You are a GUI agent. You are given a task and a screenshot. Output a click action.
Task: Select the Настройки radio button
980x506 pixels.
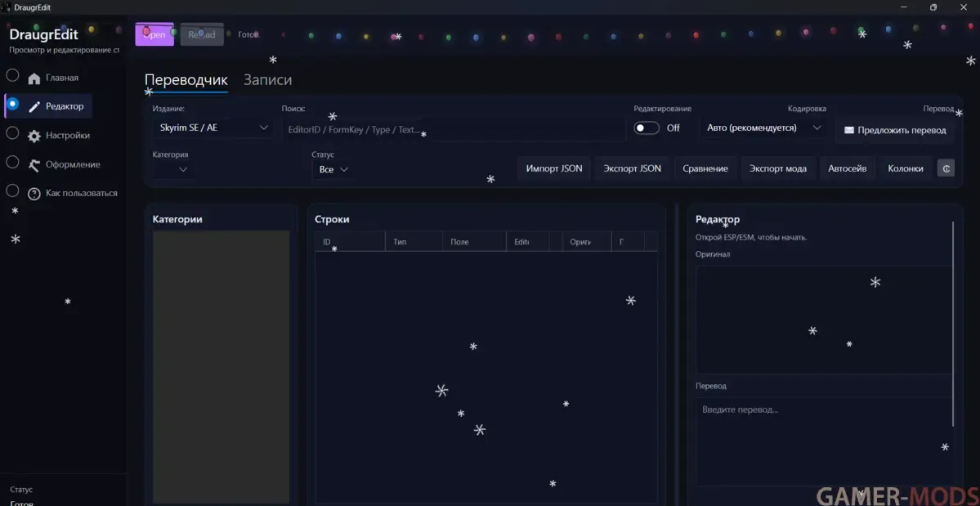pos(12,133)
